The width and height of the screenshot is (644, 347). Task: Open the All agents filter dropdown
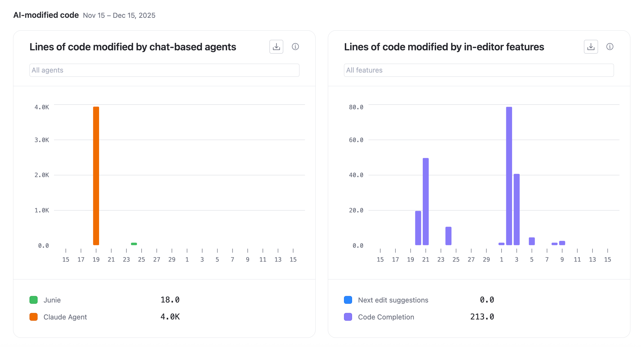(x=164, y=70)
